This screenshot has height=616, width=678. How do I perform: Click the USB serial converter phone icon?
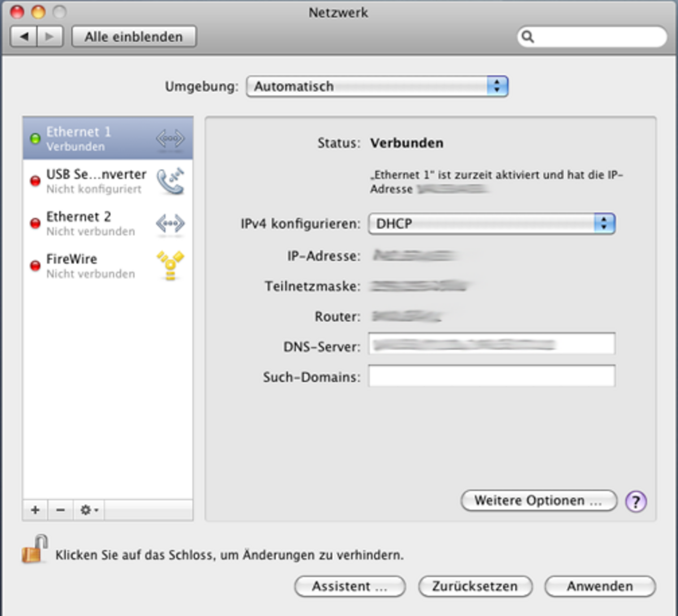tap(170, 181)
